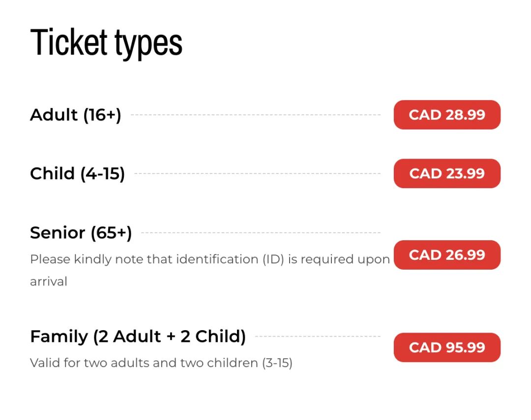This screenshot has width=531, height=420.
Task: Click the CAD 28.99 price button
Action: [x=446, y=115]
